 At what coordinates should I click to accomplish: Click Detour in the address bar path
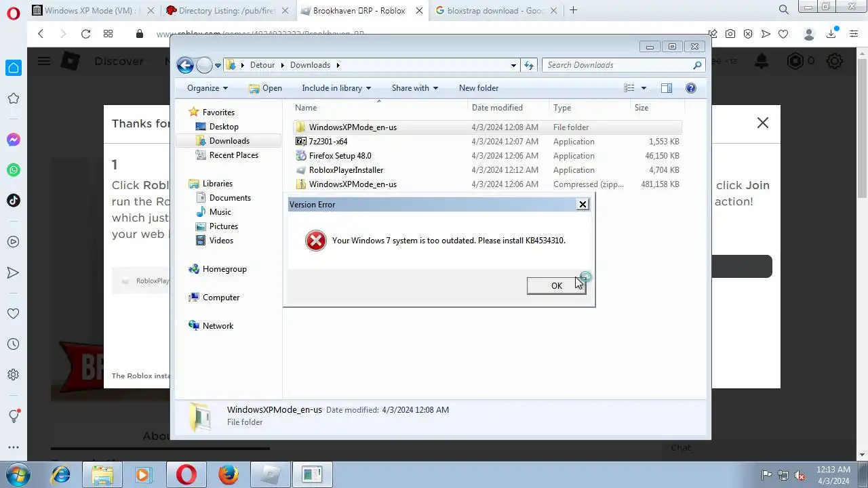coord(262,65)
